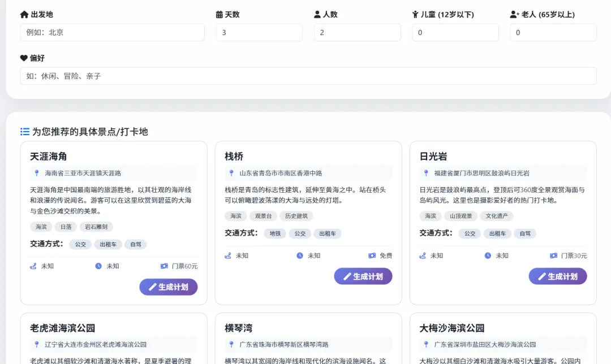Click the 大梅沙海滨公园 card title
The width and height of the screenshot is (611, 364).
[x=451, y=328]
